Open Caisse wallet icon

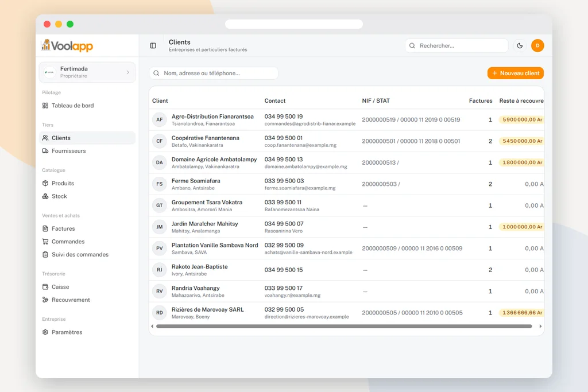(x=45, y=287)
